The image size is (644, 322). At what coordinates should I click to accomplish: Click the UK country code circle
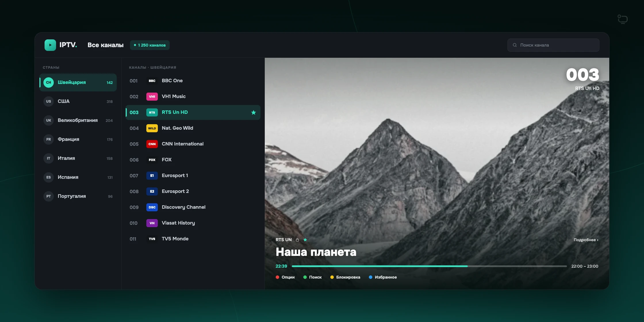tap(49, 120)
